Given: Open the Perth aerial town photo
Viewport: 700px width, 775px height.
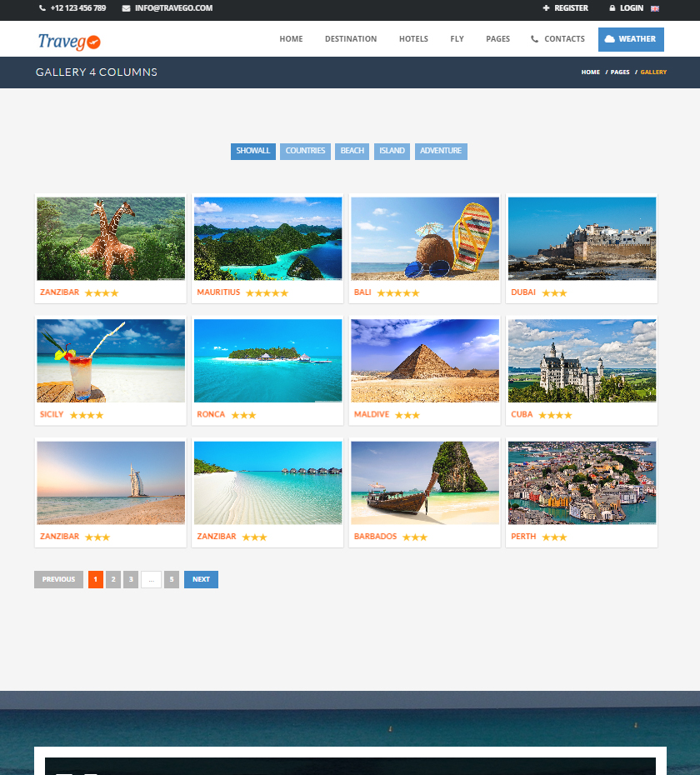Looking at the screenshot, I should (582, 482).
